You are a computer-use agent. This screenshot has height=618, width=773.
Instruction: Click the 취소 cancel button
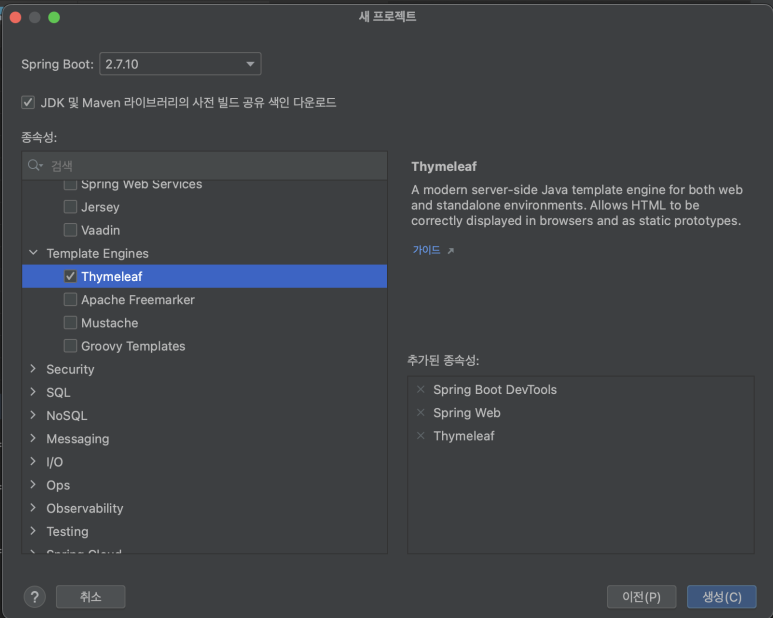point(91,597)
